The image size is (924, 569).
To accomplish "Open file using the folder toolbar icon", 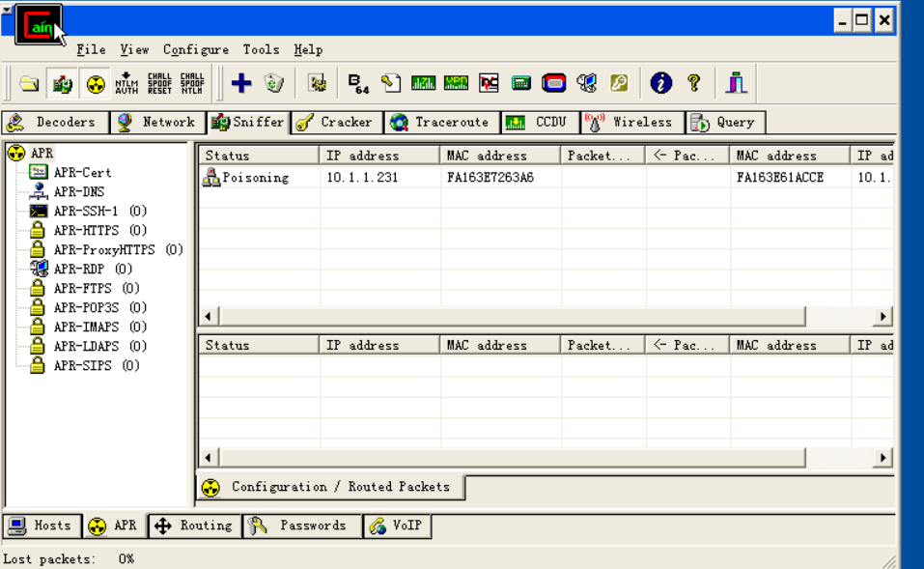I will click(29, 83).
